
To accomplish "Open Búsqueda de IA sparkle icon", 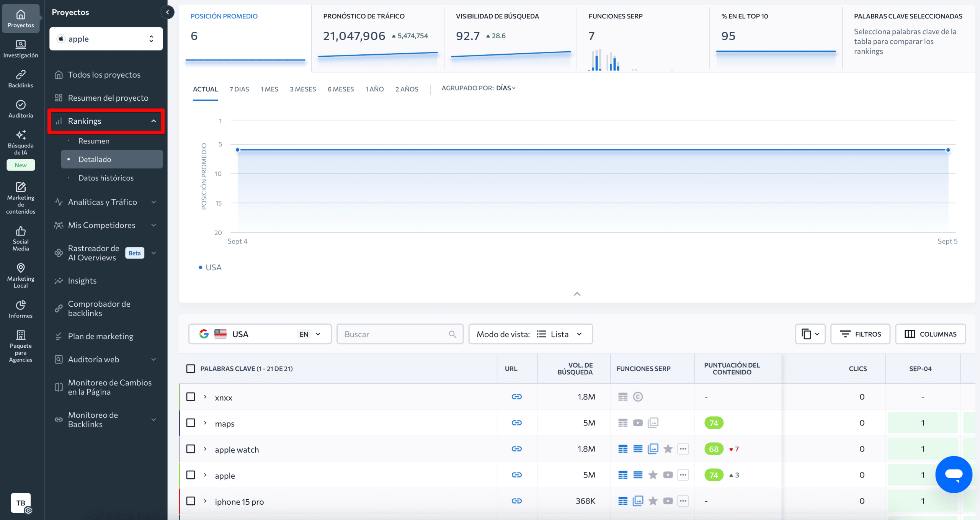I will 21,135.
